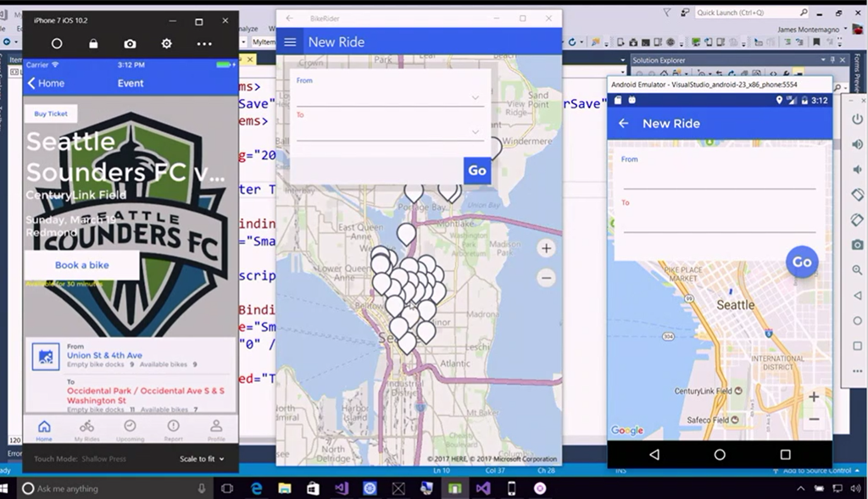Click Cortana Ask me anything box

pyautogui.click(x=114, y=489)
